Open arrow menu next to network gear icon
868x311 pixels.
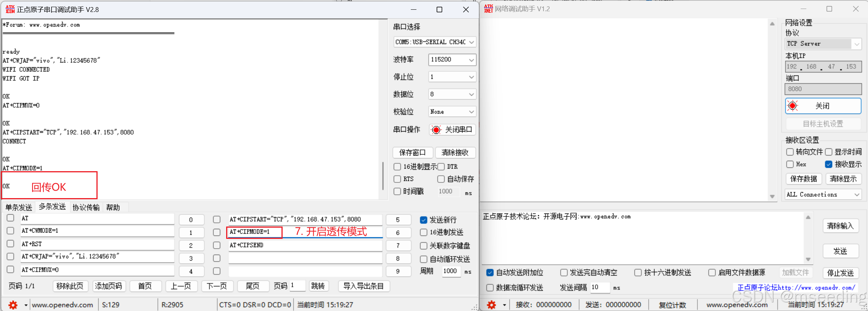[504, 305]
